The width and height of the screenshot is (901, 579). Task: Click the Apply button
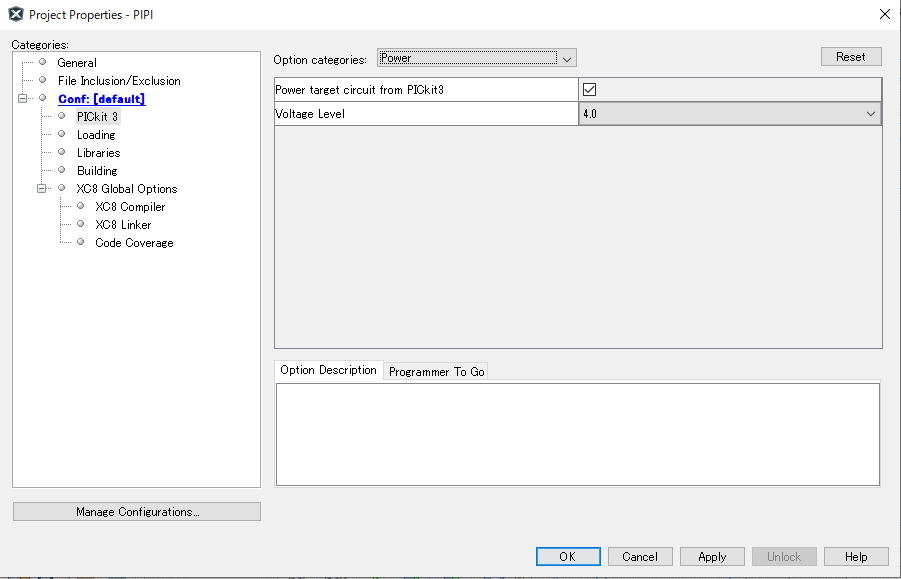713,557
